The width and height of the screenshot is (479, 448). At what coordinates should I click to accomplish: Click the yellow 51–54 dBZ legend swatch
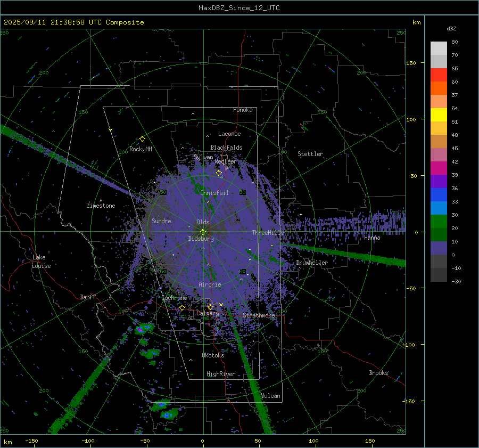[439, 115]
